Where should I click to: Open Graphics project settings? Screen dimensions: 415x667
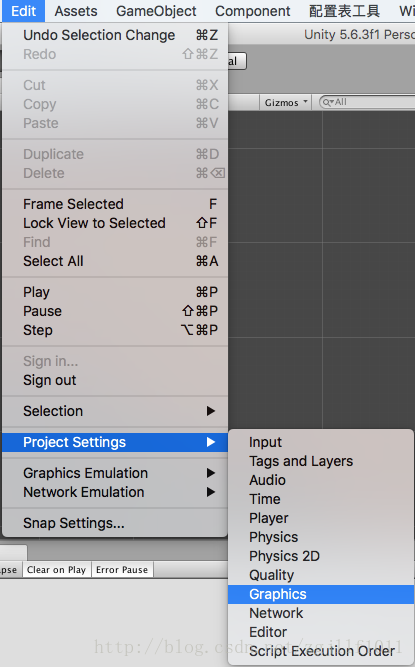321,594
